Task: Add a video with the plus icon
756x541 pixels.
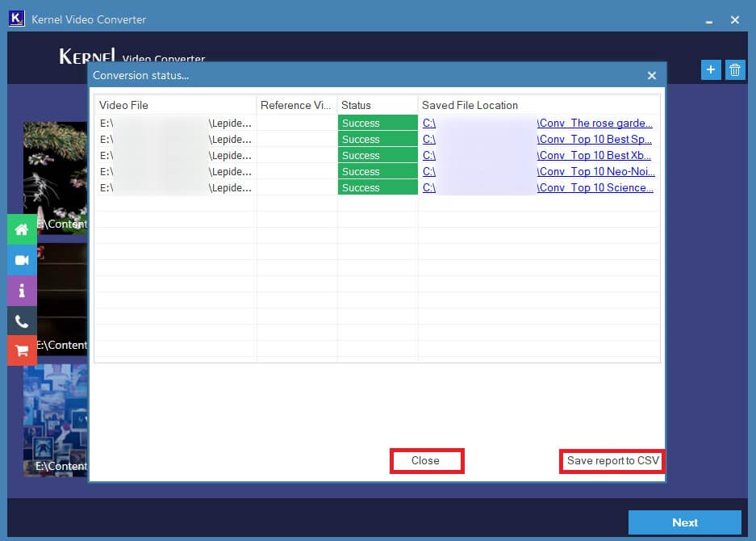Action: [711, 70]
